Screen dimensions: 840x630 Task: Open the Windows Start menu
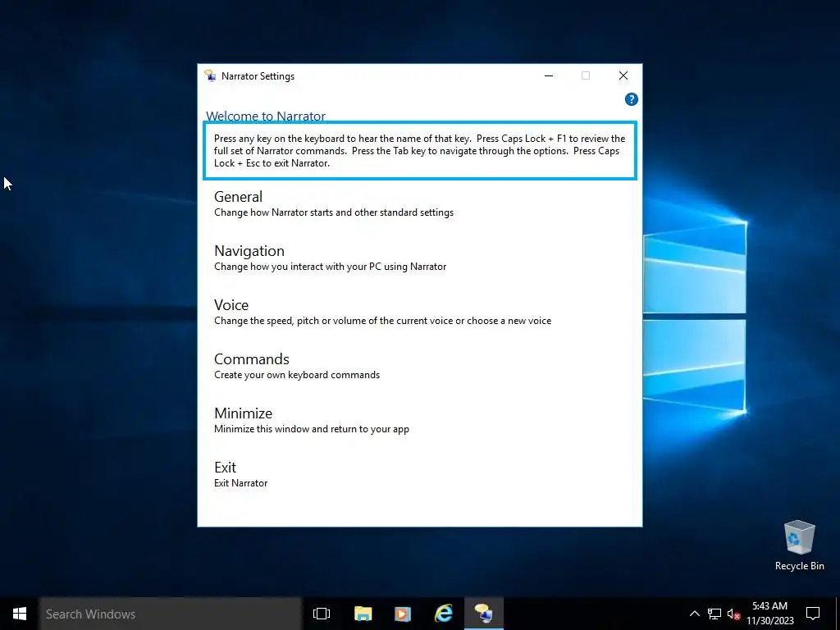coord(20,614)
